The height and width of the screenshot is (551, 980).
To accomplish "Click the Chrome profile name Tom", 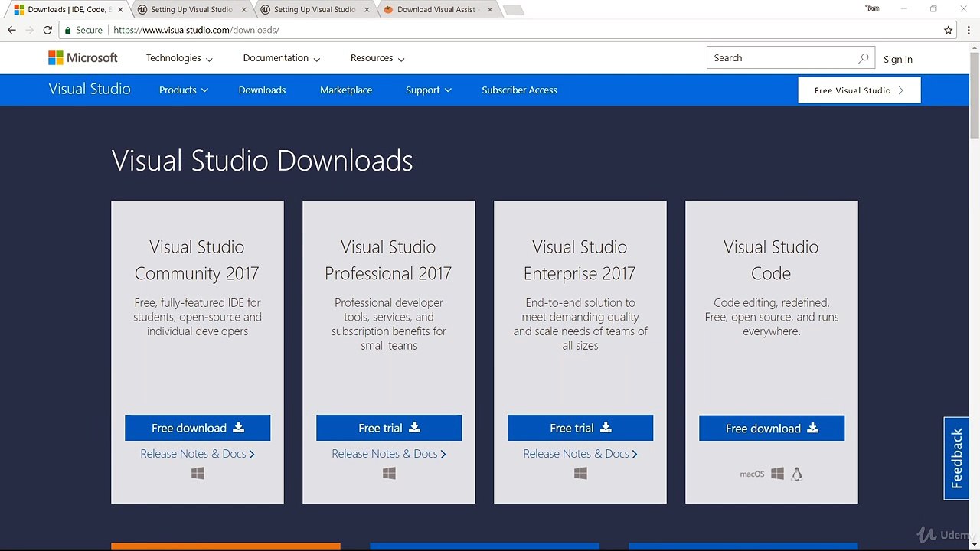I will 872,8.
